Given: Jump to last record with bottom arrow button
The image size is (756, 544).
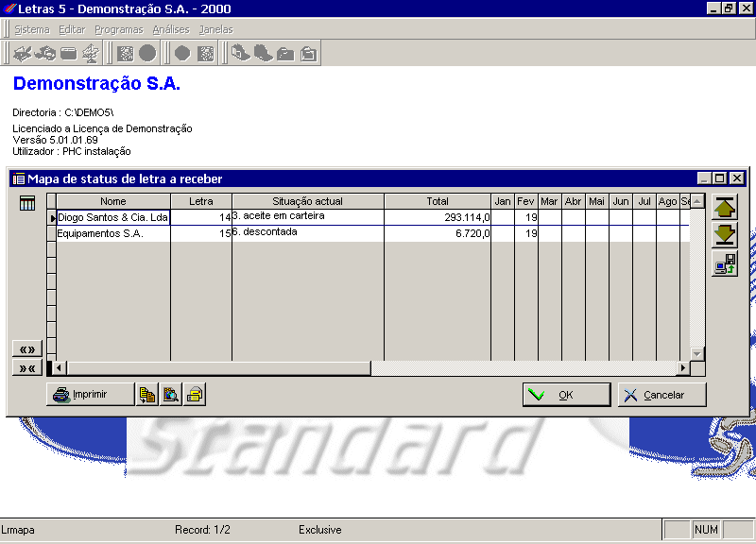Looking at the screenshot, I should pos(725,234).
